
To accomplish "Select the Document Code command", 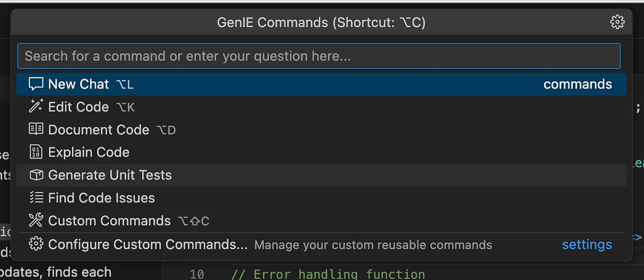I will [x=100, y=129].
